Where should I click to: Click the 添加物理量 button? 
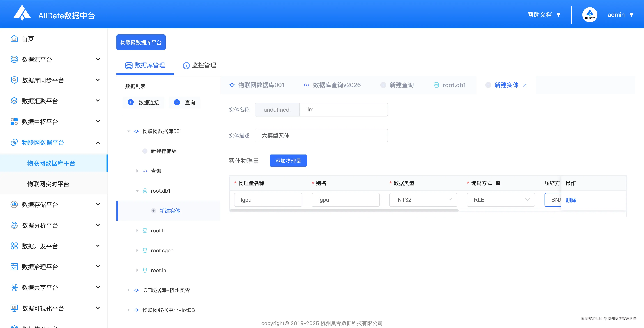[x=288, y=161]
